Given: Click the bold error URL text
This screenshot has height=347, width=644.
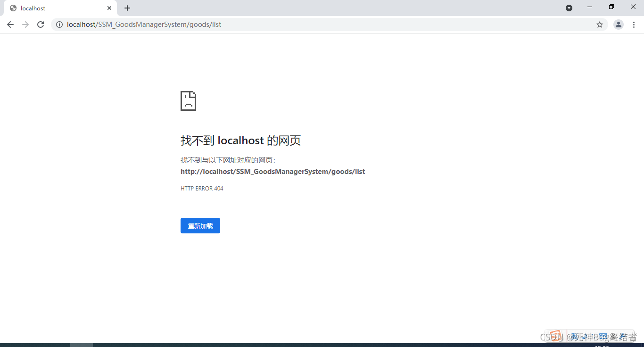Looking at the screenshot, I should 272,171.
